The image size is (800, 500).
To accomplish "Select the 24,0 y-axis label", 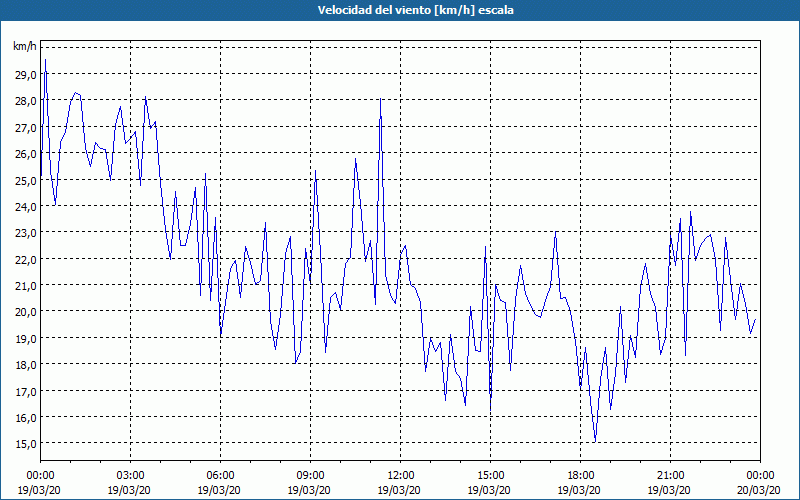I will [x=26, y=207].
